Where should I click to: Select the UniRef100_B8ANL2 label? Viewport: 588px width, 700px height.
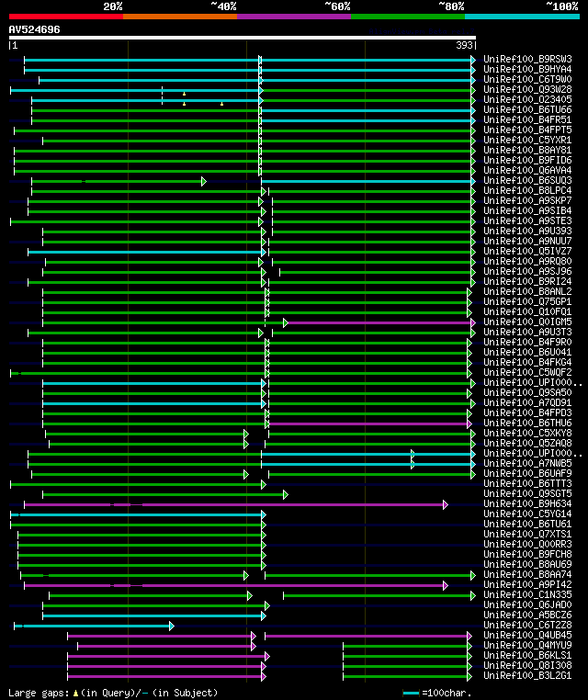527,291
